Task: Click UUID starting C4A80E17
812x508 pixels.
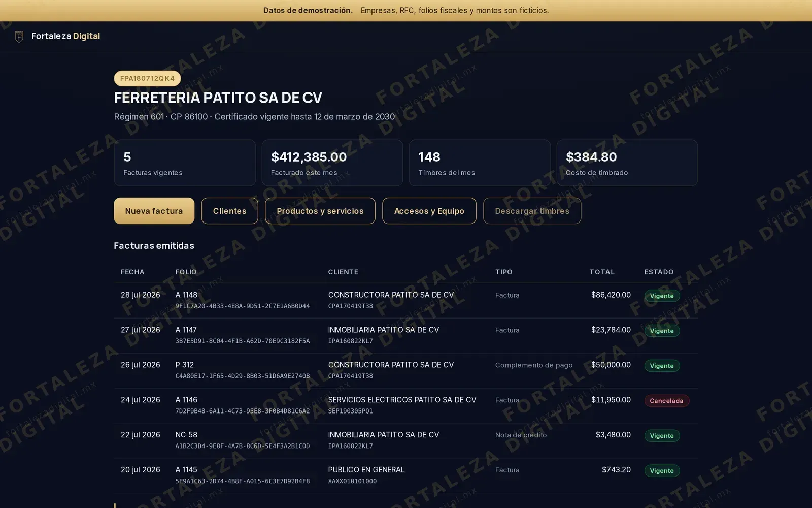Action: [243, 376]
